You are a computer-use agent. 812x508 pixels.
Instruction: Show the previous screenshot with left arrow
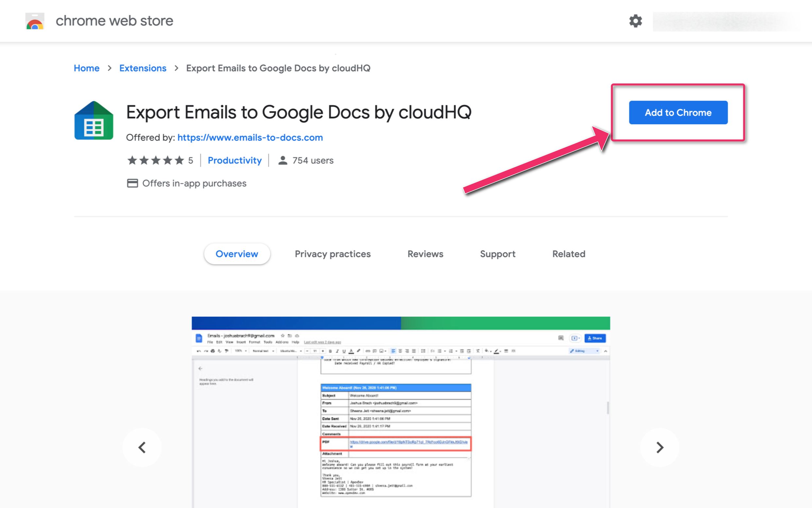coord(142,447)
